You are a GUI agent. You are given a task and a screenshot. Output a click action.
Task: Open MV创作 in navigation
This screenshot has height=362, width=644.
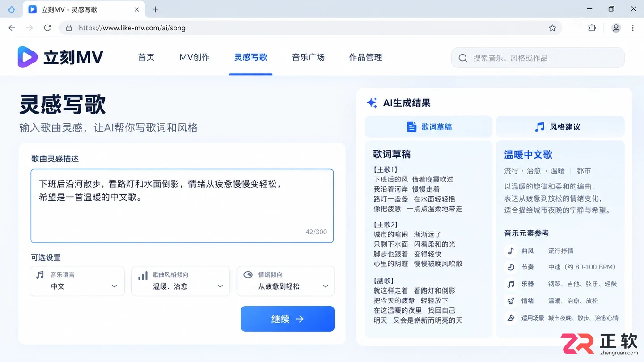coord(195,57)
